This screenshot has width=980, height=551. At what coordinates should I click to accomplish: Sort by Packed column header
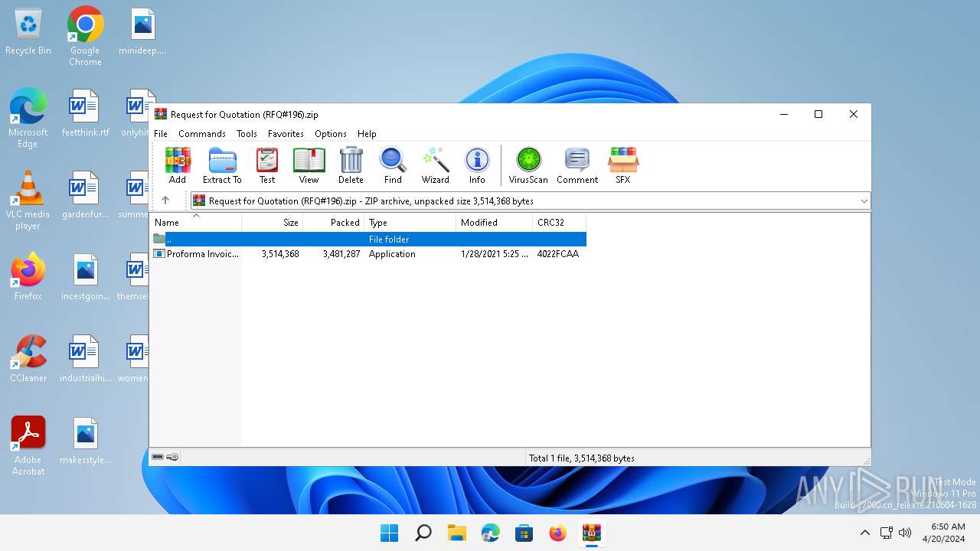pyautogui.click(x=334, y=223)
